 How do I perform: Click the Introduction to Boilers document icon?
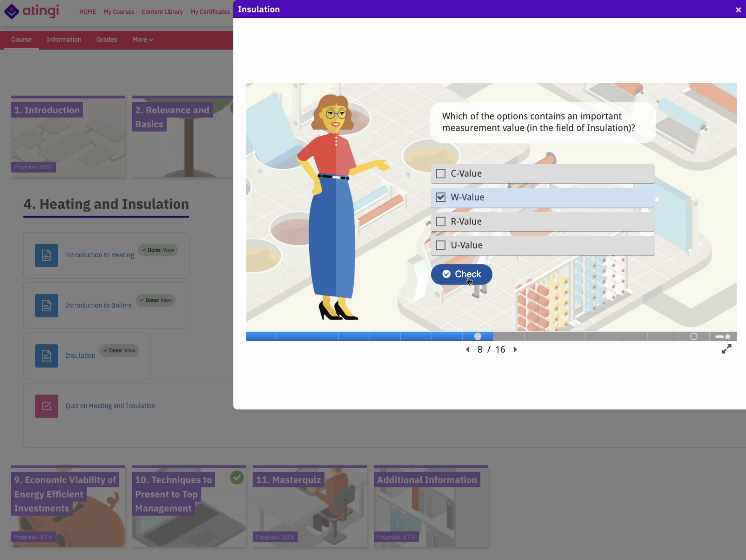[x=47, y=306]
